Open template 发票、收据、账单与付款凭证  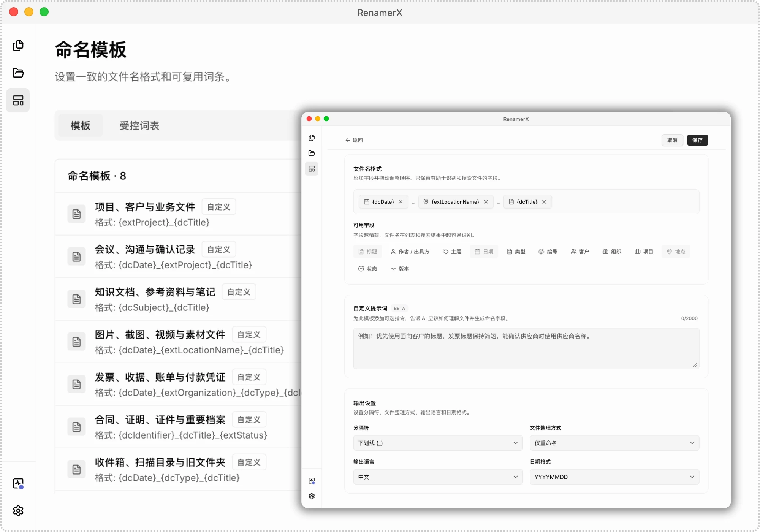coord(179,384)
